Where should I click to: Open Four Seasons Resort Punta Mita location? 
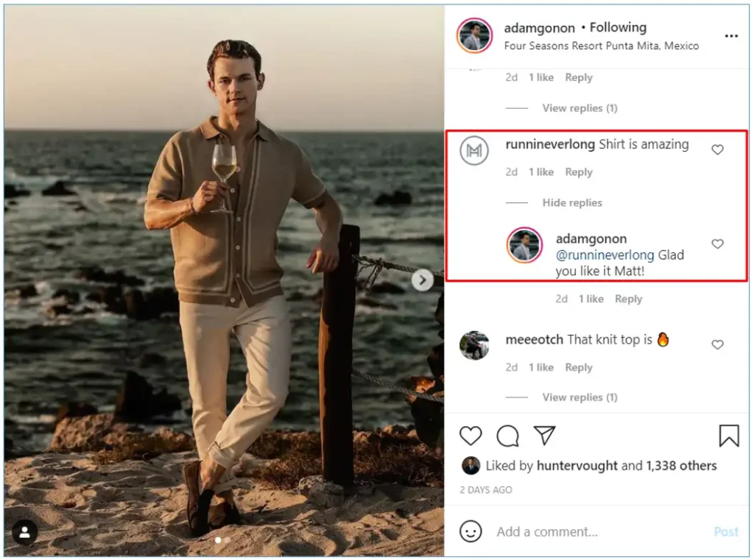(x=601, y=46)
